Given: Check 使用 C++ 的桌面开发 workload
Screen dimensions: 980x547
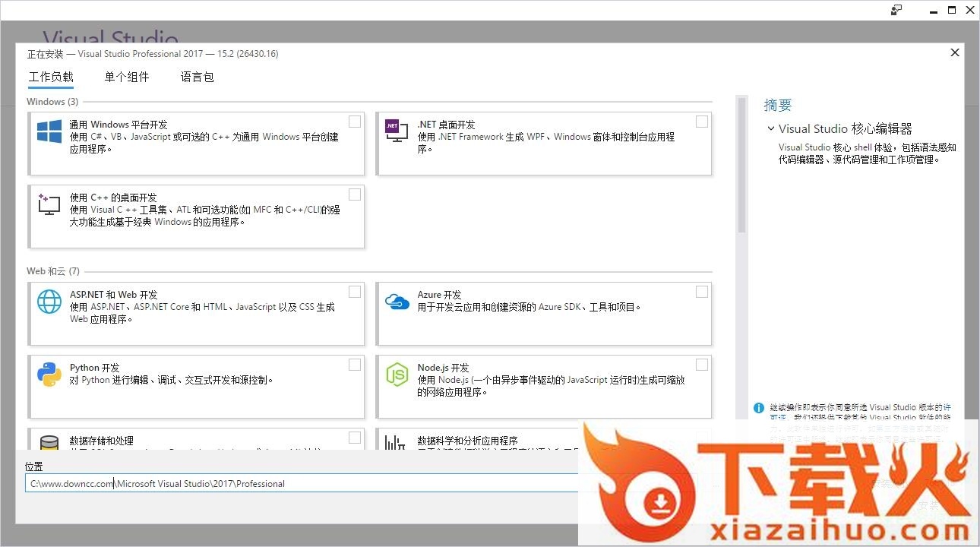Looking at the screenshot, I should (355, 194).
